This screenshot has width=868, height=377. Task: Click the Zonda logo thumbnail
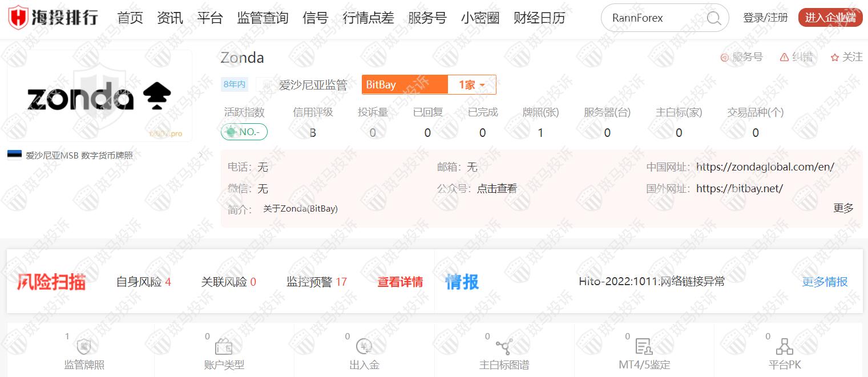pos(99,96)
